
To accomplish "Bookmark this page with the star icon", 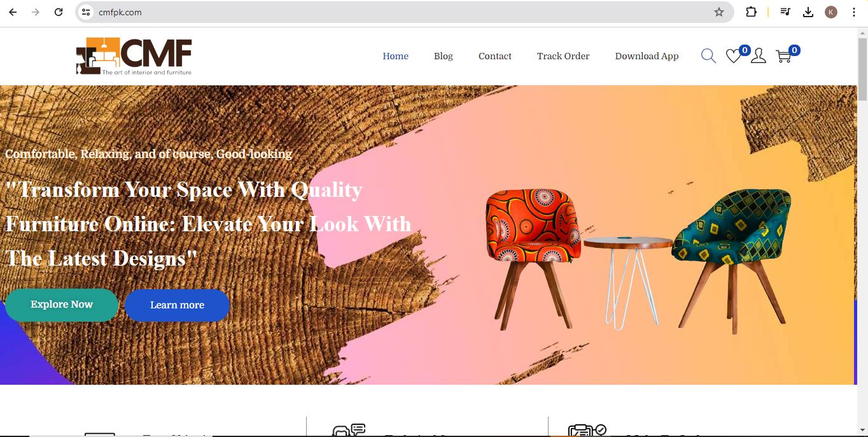I will (719, 12).
